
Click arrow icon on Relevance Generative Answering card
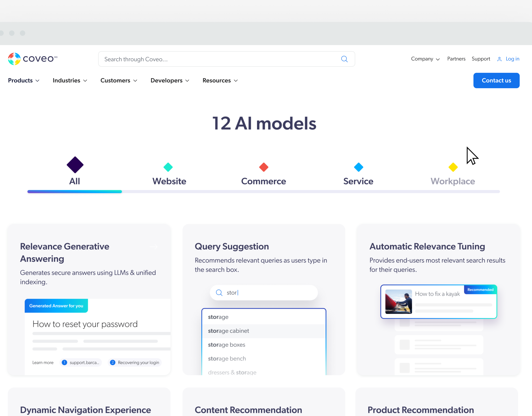click(154, 247)
